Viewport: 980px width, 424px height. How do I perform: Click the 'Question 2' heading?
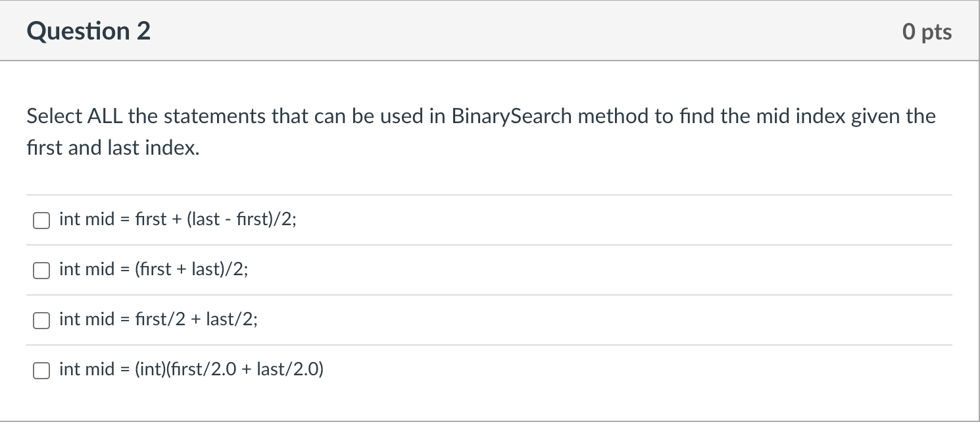[x=90, y=30]
